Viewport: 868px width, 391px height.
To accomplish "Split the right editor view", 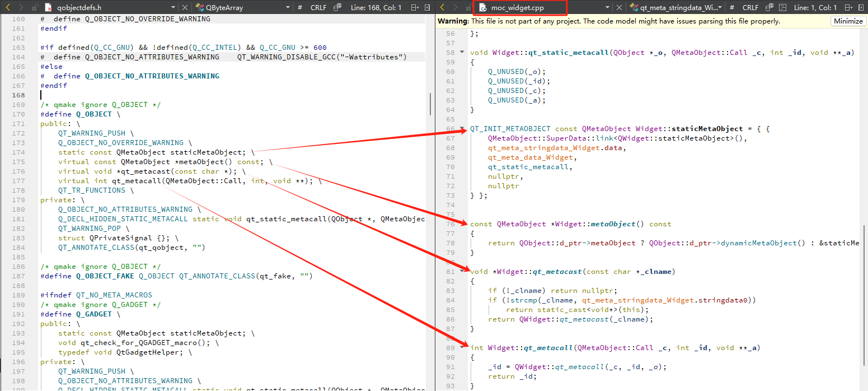I will (850, 7).
